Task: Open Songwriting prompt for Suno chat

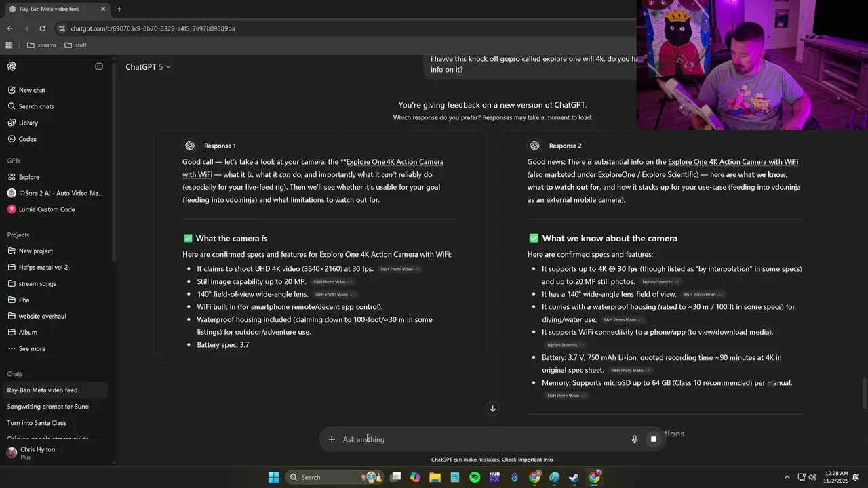Action: coord(47,407)
